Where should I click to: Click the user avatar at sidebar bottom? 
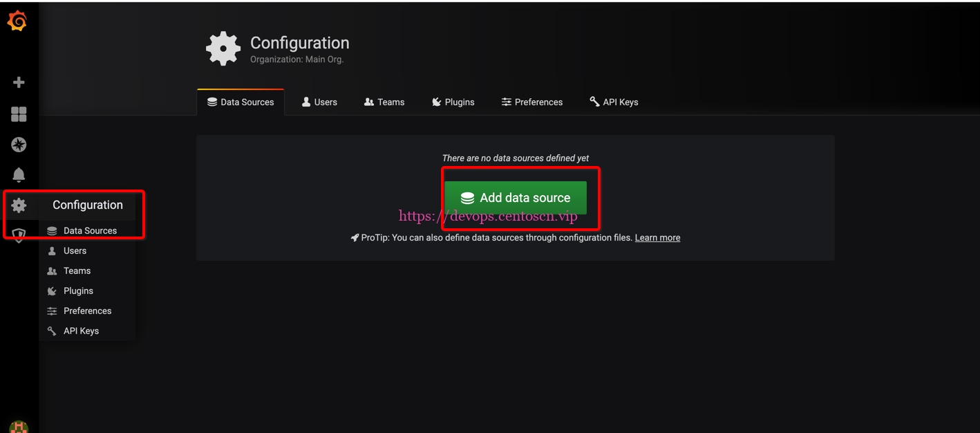(x=19, y=427)
